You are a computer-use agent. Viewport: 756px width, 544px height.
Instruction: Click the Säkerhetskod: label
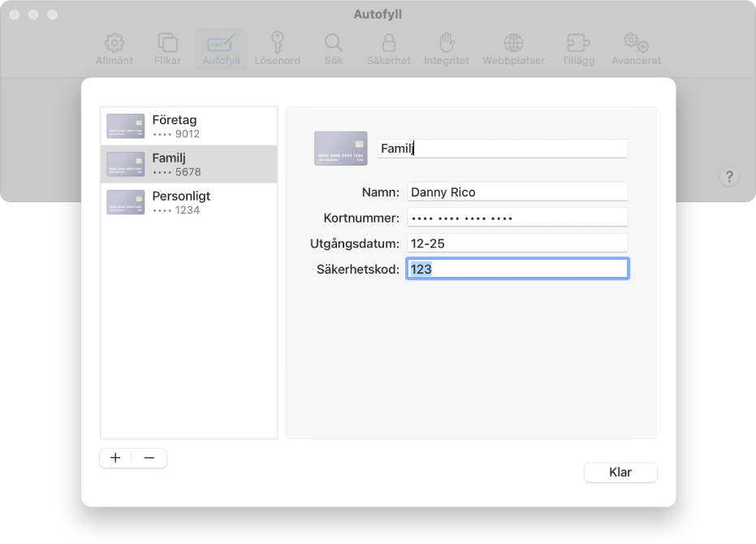[x=358, y=269]
